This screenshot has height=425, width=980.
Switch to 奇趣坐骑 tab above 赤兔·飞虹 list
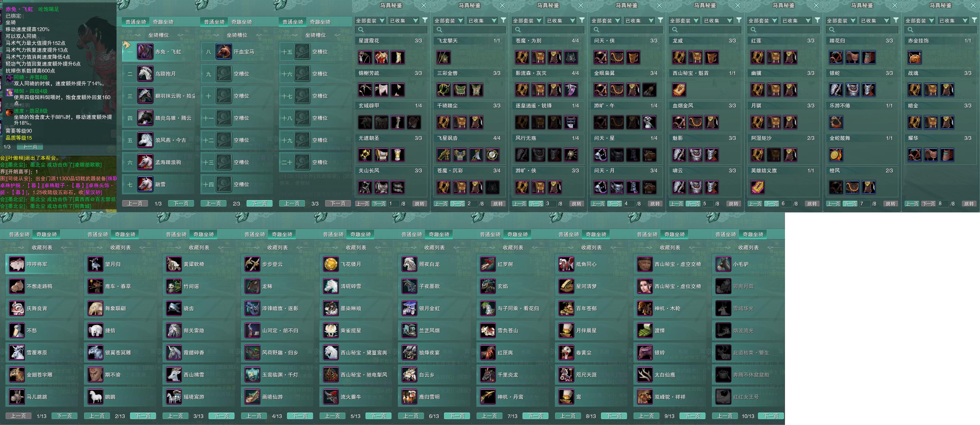pyautogui.click(x=163, y=22)
